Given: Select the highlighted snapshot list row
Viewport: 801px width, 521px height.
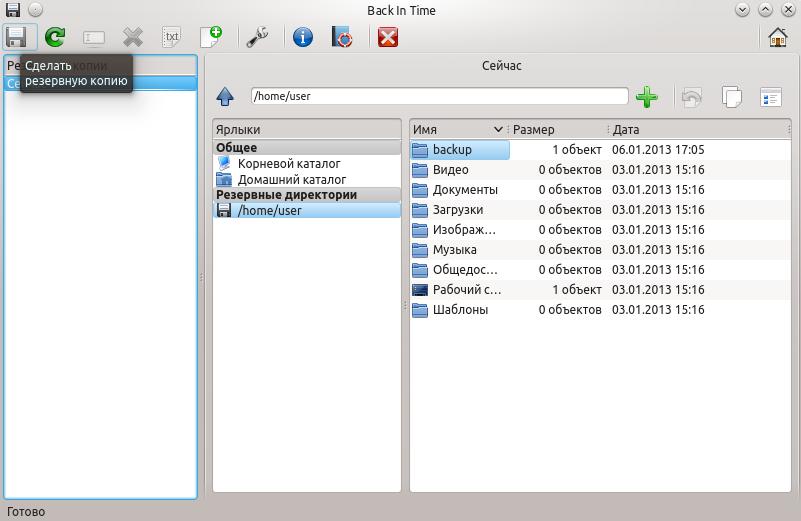Looking at the screenshot, I should click(x=100, y=83).
